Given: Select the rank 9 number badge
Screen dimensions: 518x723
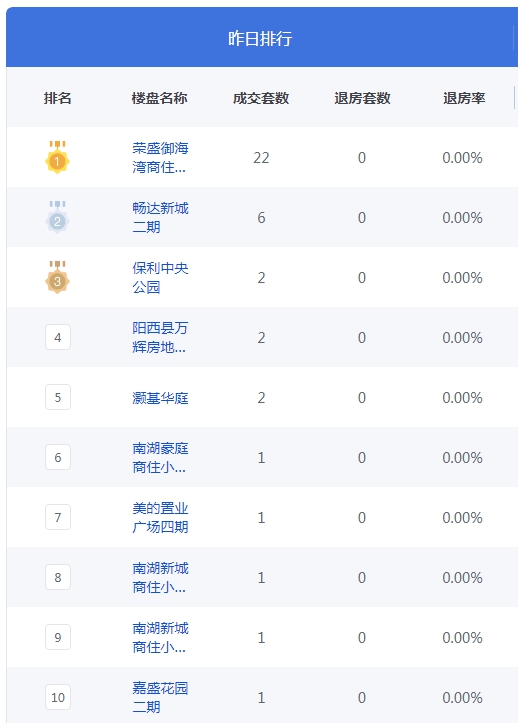Looking at the screenshot, I should coord(58,637).
